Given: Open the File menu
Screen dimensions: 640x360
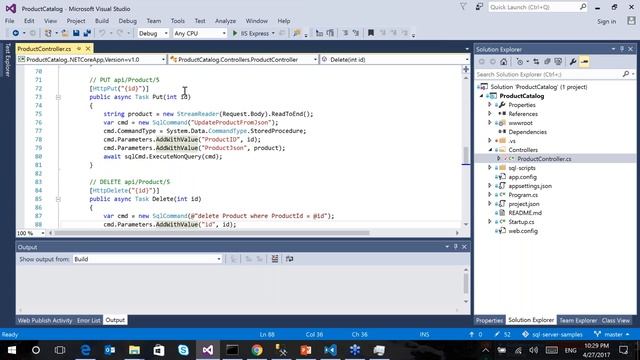Looking at the screenshot, I should tap(9, 21).
